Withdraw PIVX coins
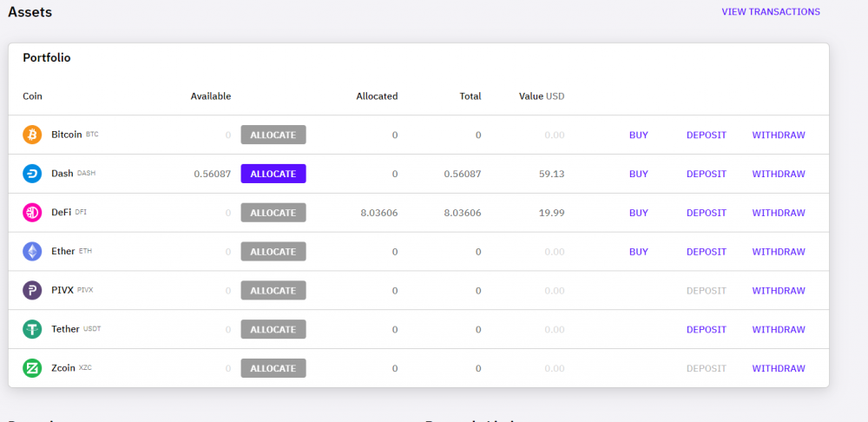The width and height of the screenshot is (868, 422). [x=778, y=291]
